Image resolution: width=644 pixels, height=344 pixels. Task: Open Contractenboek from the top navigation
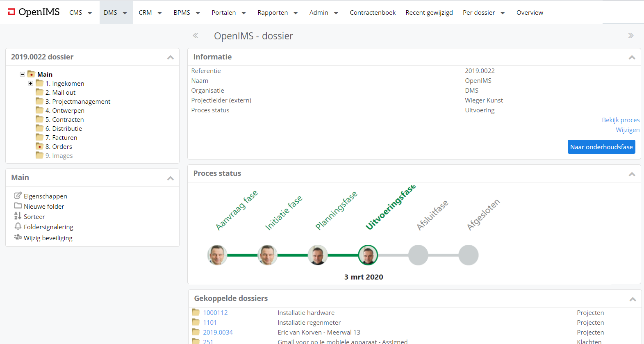(372, 13)
